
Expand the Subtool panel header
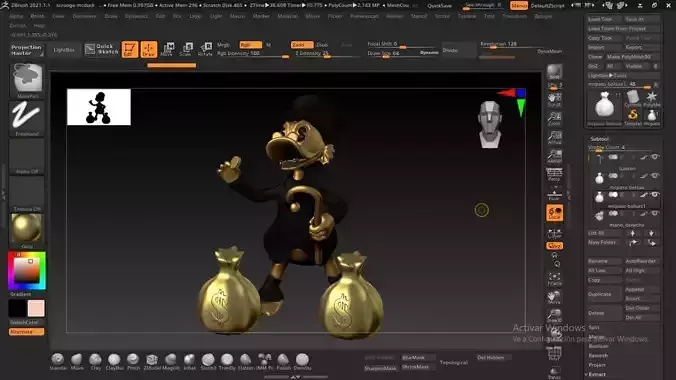pyautogui.click(x=600, y=139)
